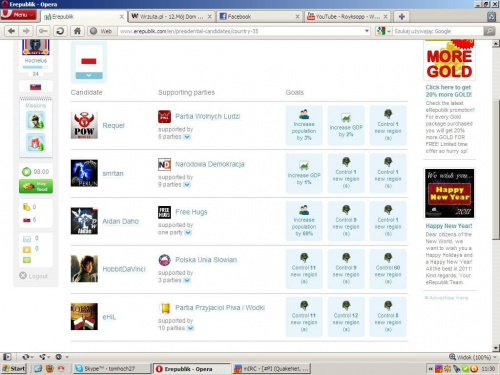Open Free Hugs party link

[x=191, y=212]
